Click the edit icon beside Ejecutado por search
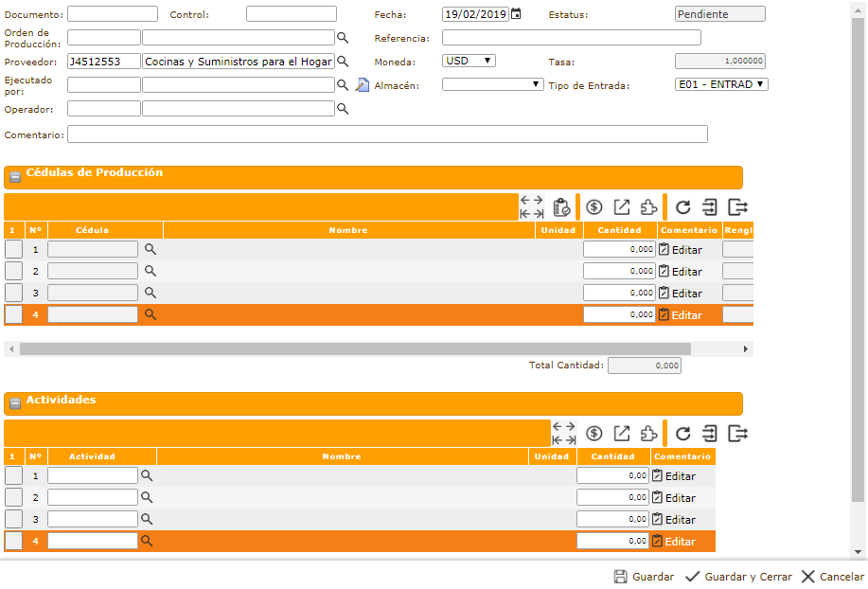868x589 pixels. tap(362, 85)
